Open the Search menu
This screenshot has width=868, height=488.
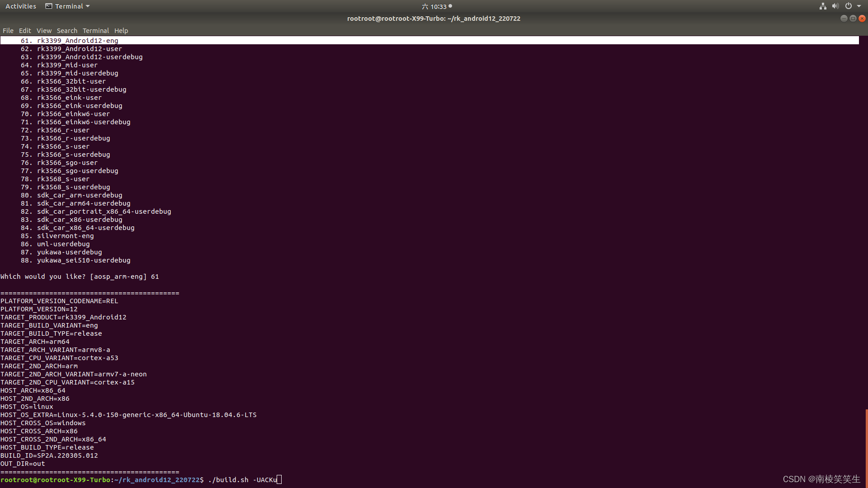(x=67, y=31)
